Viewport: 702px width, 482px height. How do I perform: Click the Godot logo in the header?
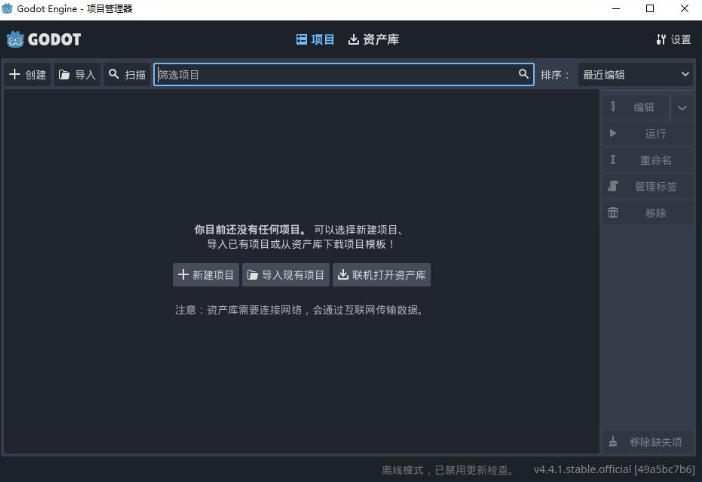tap(44, 39)
